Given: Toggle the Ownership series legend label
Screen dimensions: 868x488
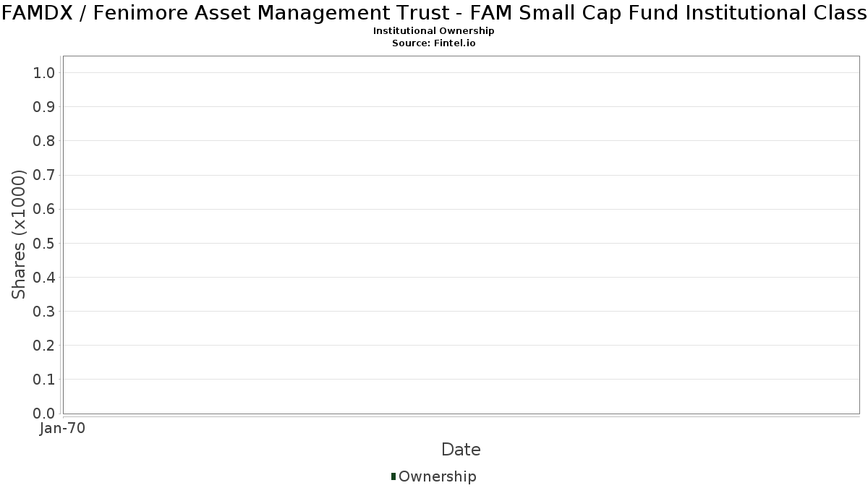Looking at the screenshot, I should [437, 476].
